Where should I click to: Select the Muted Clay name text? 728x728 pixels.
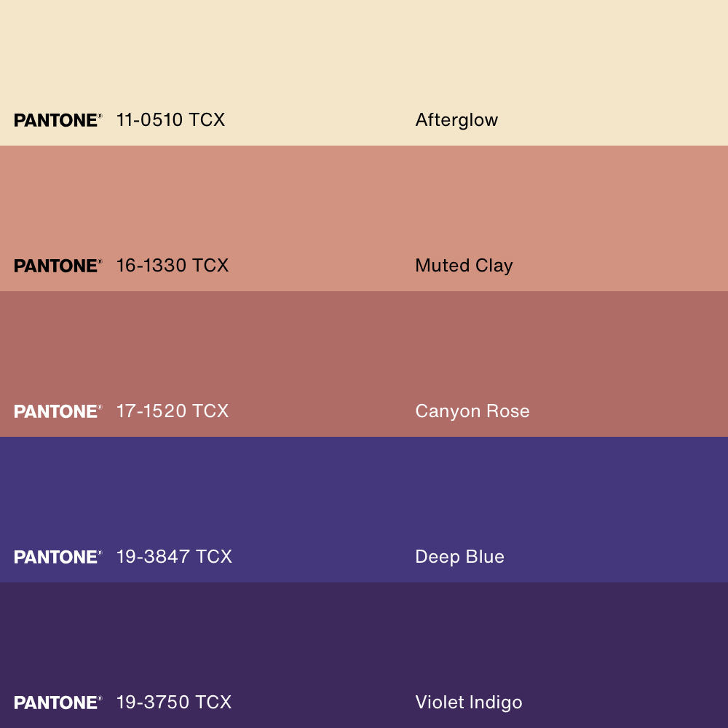[464, 266]
